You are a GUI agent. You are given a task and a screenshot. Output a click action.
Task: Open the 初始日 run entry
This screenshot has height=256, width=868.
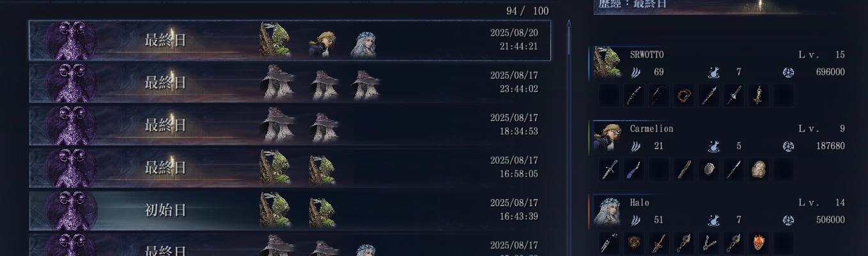click(x=298, y=210)
